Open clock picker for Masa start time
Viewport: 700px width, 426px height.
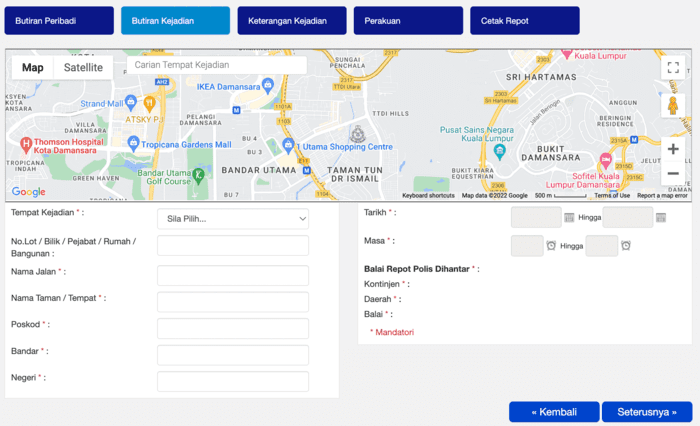pos(551,245)
